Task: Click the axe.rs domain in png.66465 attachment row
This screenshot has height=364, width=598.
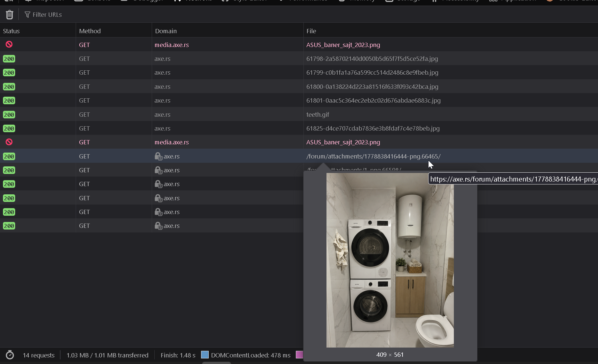Action: [x=171, y=156]
